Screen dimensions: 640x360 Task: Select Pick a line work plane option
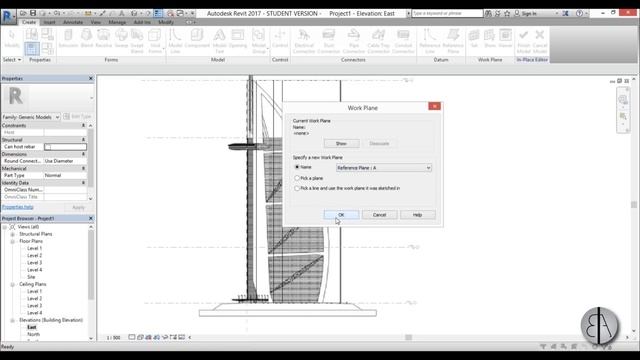click(x=297, y=188)
